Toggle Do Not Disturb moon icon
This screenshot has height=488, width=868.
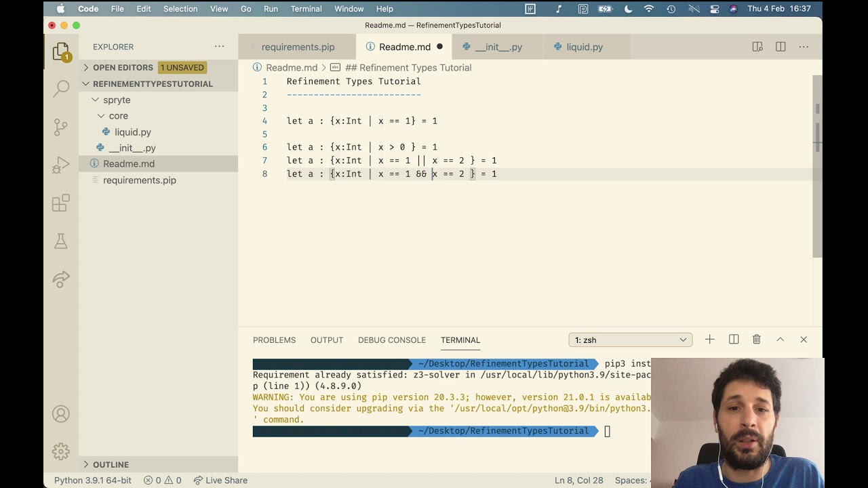click(x=628, y=9)
